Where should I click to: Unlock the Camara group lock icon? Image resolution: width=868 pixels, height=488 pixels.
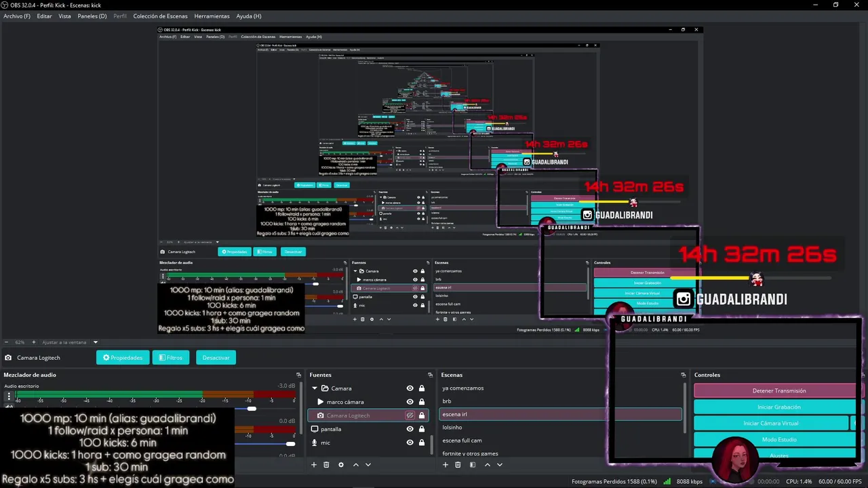click(x=422, y=388)
